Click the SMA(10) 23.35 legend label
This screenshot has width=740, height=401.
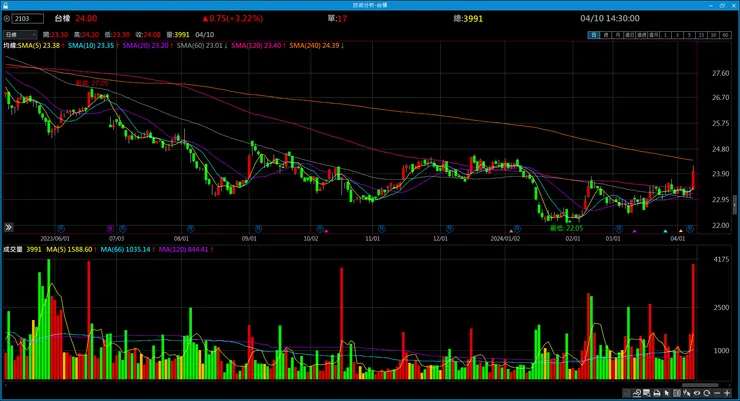[x=91, y=46]
